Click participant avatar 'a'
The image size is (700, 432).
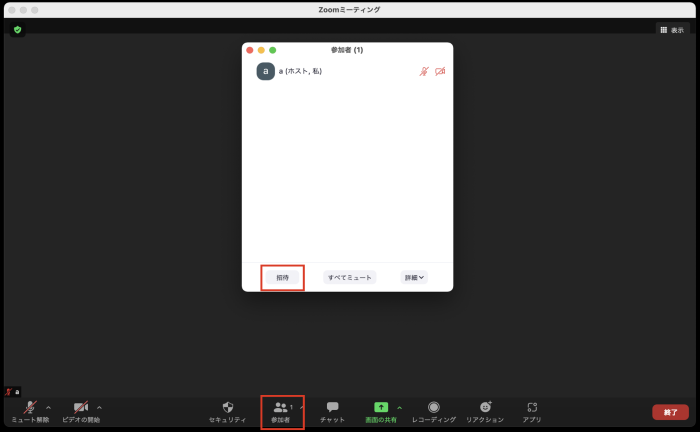(266, 71)
